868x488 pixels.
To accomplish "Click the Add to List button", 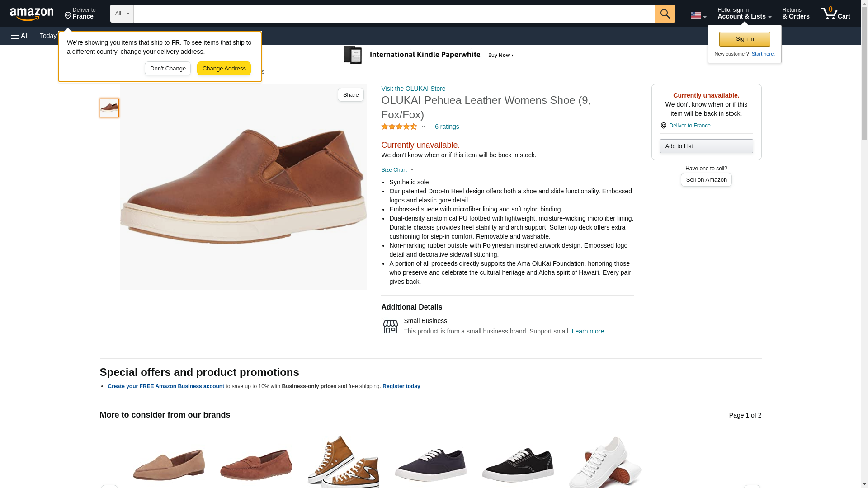I will 706,146.
